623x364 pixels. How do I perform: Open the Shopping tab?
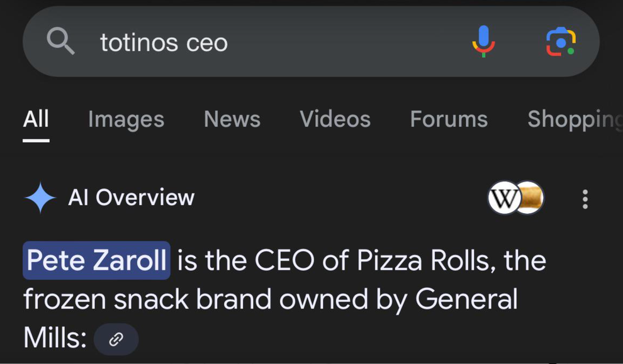tap(574, 119)
